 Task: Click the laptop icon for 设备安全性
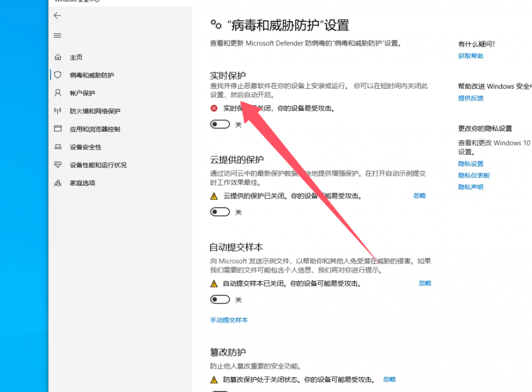click(58, 147)
